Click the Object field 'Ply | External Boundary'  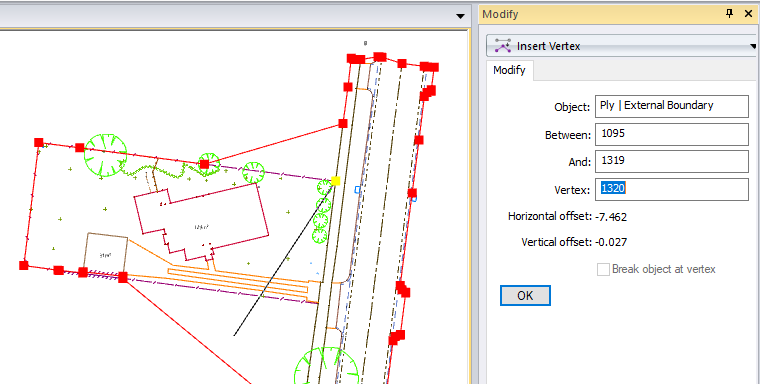(672, 106)
